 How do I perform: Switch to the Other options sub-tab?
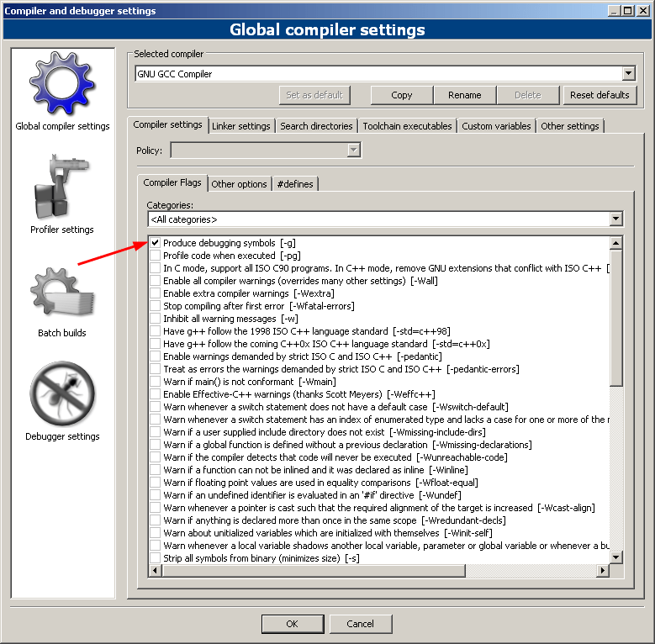pos(239,184)
